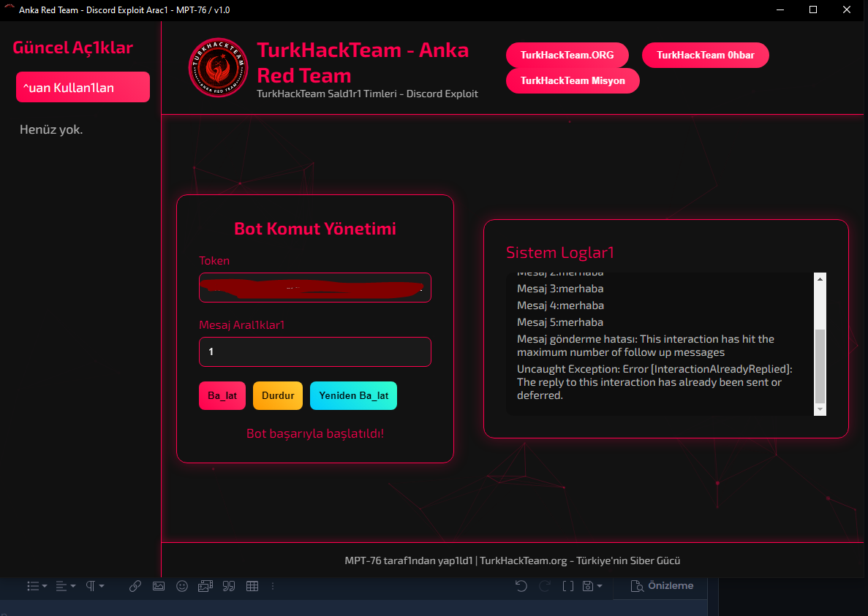Click the 'Mesaj gönderme hatası' log entry

(646, 346)
